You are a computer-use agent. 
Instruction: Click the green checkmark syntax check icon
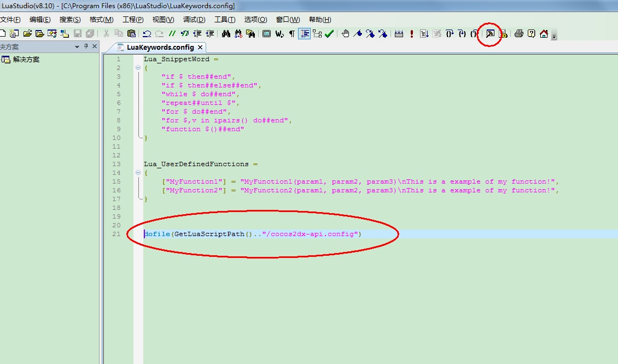coord(329,34)
